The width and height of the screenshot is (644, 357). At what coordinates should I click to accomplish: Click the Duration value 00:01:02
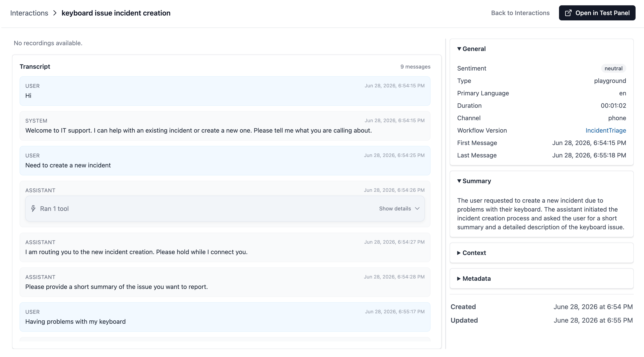point(613,106)
